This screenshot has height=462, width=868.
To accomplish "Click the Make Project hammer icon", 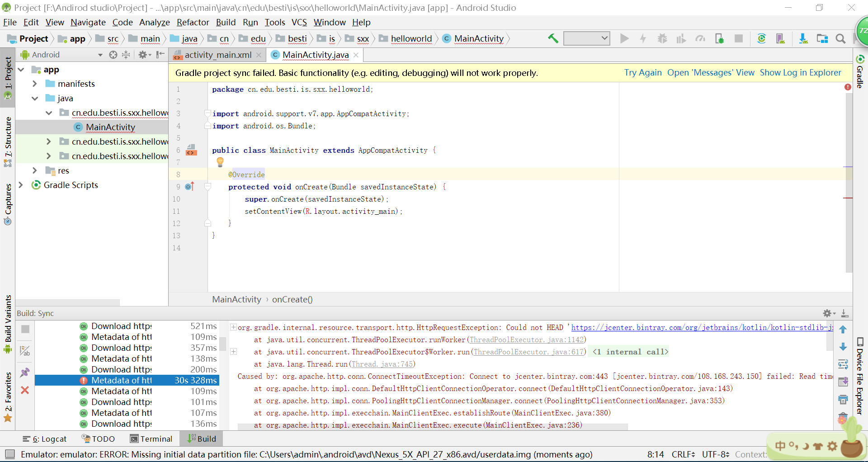I will [x=553, y=39].
